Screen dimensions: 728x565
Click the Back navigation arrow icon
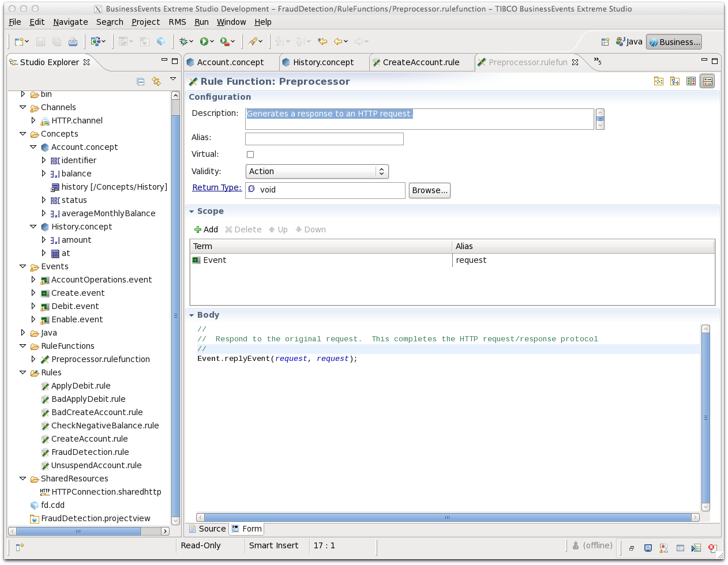pos(338,42)
